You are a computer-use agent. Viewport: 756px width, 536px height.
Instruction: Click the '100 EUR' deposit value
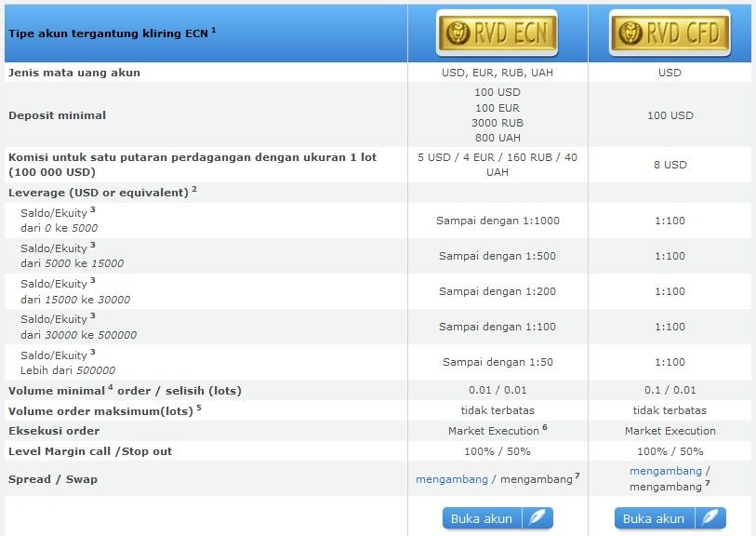coord(497,108)
